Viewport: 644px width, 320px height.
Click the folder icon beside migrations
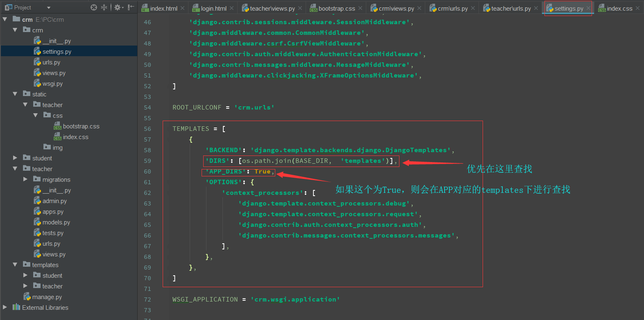pyautogui.click(x=37, y=179)
